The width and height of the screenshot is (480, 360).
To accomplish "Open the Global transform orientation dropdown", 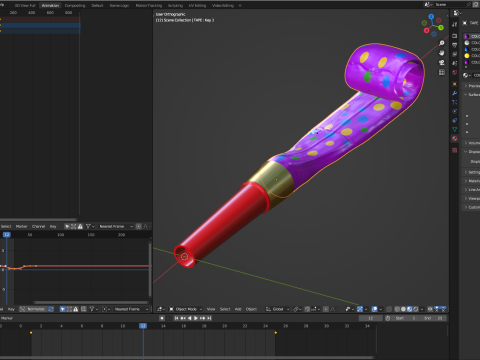I will pyautogui.click(x=278, y=309).
